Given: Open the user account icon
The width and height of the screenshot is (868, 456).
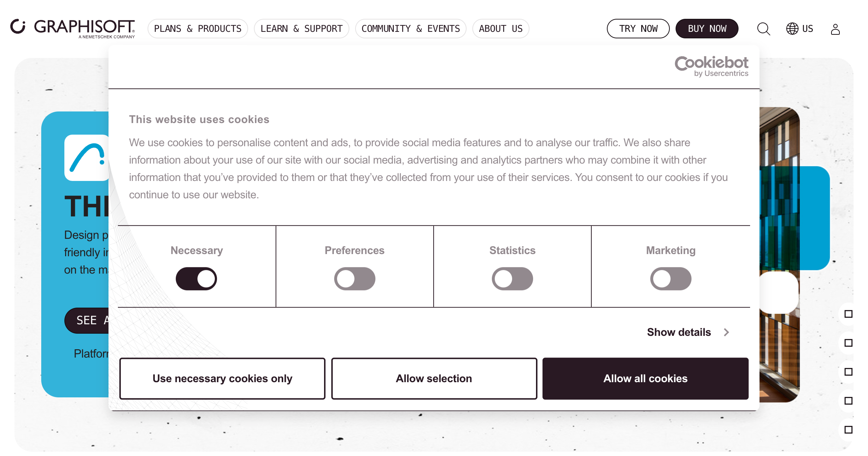Looking at the screenshot, I should [835, 29].
